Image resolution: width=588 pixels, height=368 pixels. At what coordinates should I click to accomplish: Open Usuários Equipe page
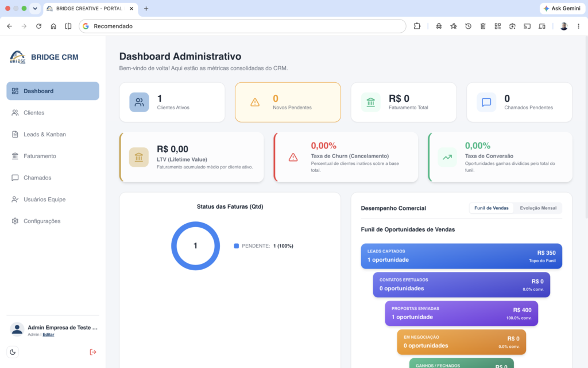tap(53, 200)
